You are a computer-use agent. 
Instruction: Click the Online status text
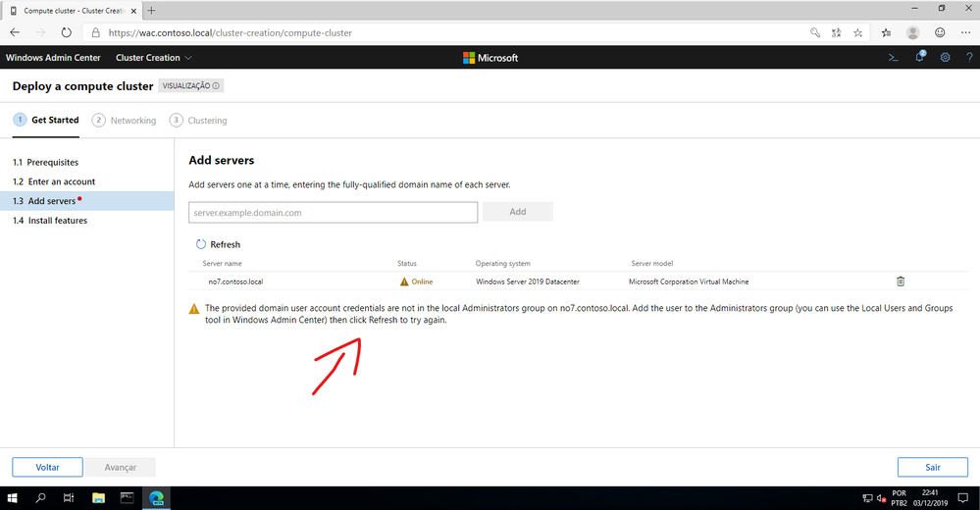[422, 281]
